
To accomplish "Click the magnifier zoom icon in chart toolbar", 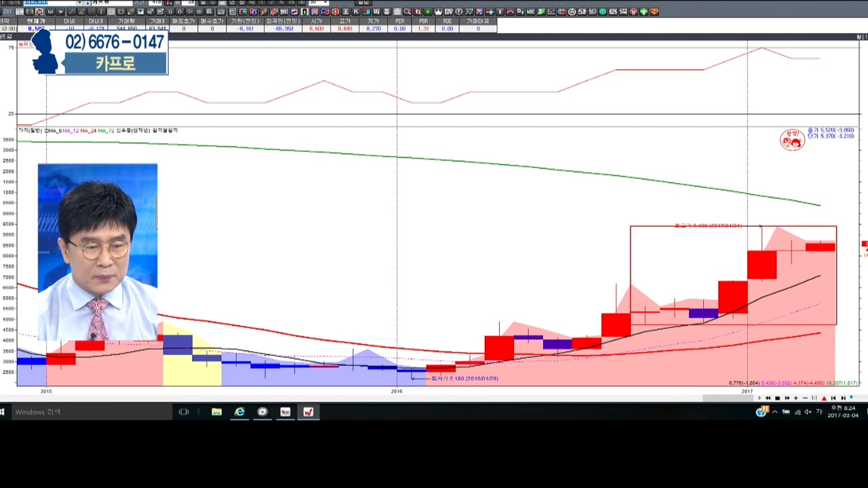I will pyautogui.click(x=408, y=12).
